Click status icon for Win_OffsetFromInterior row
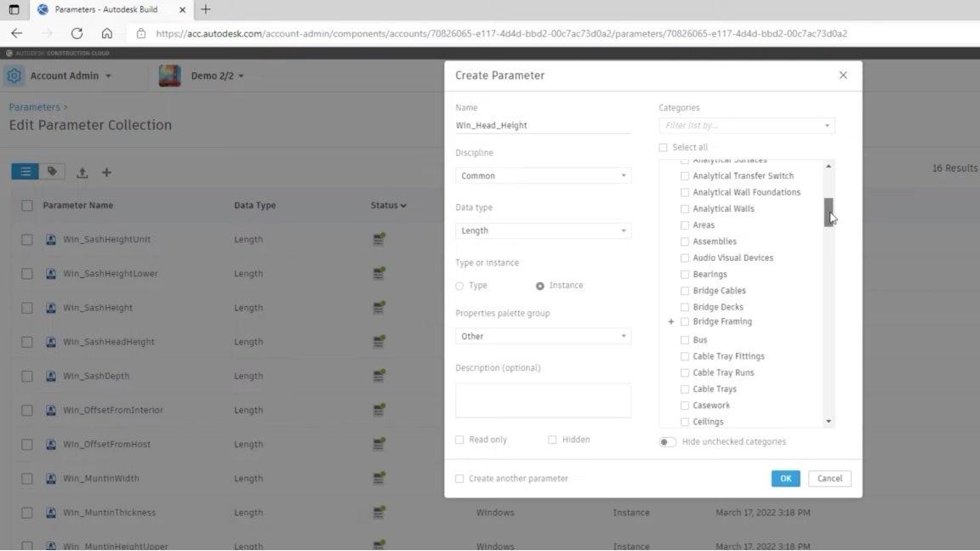This screenshot has width=980, height=551. [379, 410]
